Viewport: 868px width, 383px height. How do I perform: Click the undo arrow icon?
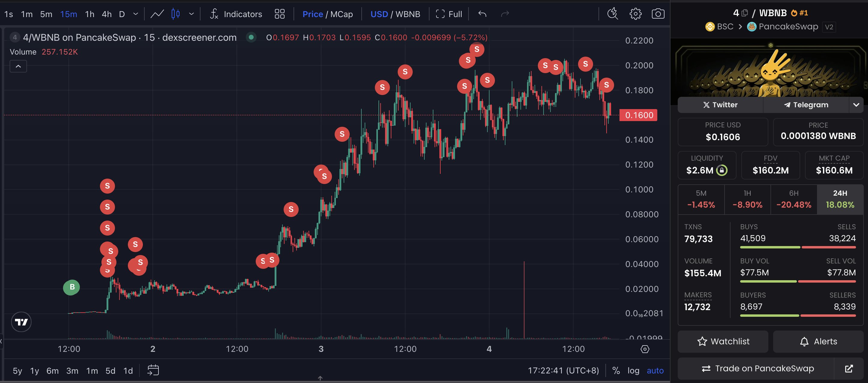(482, 14)
